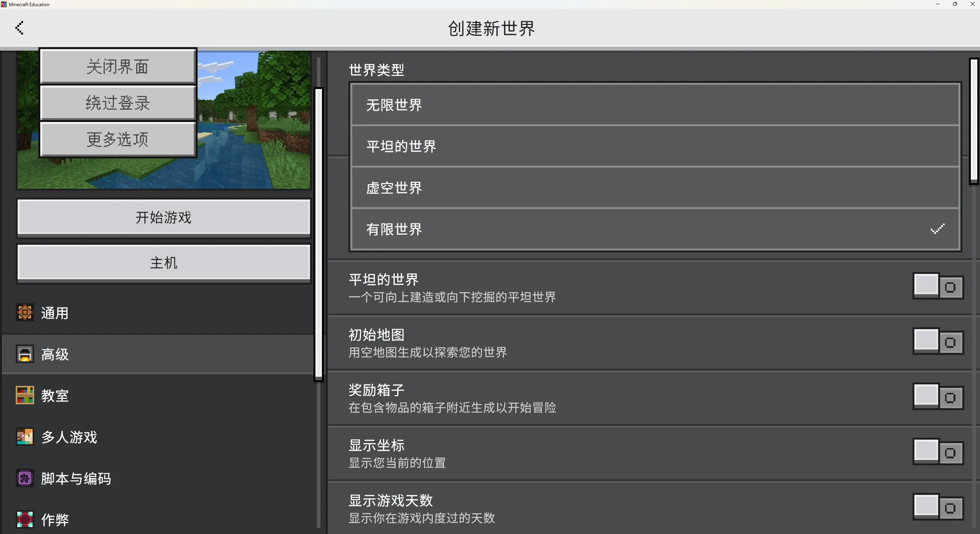Toggle the 平坦的世界 switch

coord(938,286)
